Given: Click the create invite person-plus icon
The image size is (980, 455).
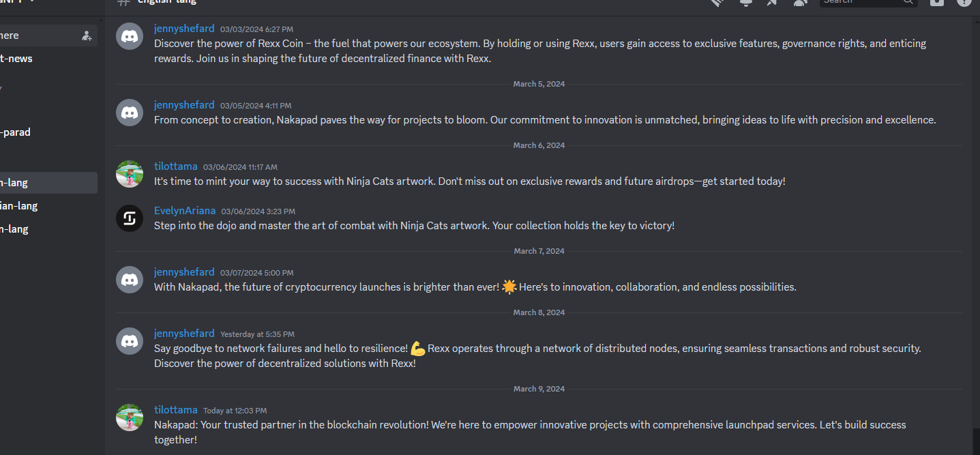Looking at the screenshot, I should click(x=87, y=35).
